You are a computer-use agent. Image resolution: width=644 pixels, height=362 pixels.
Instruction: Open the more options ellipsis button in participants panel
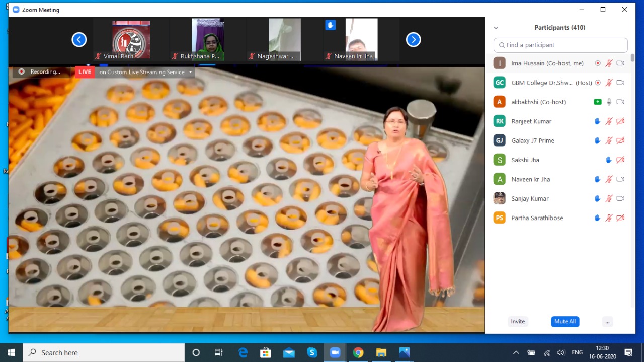point(607,322)
